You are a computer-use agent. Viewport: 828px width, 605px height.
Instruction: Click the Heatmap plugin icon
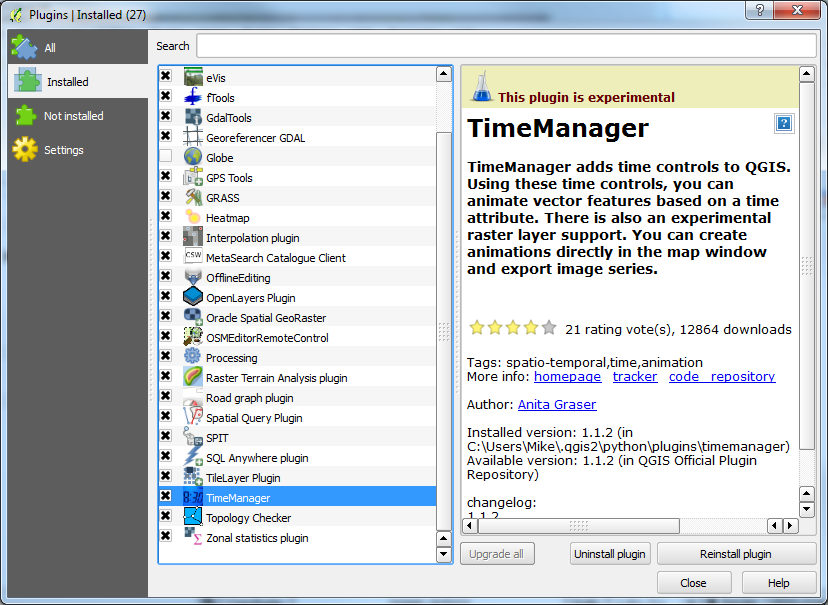pyautogui.click(x=193, y=217)
